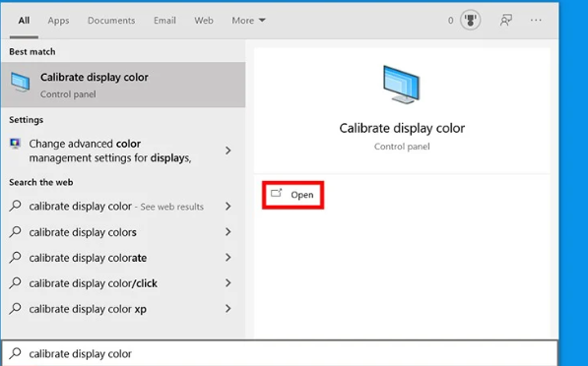Image resolution: width=588 pixels, height=366 pixels.
Task: Click the large monitor icon in preview pane
Action: click(402, 85)
